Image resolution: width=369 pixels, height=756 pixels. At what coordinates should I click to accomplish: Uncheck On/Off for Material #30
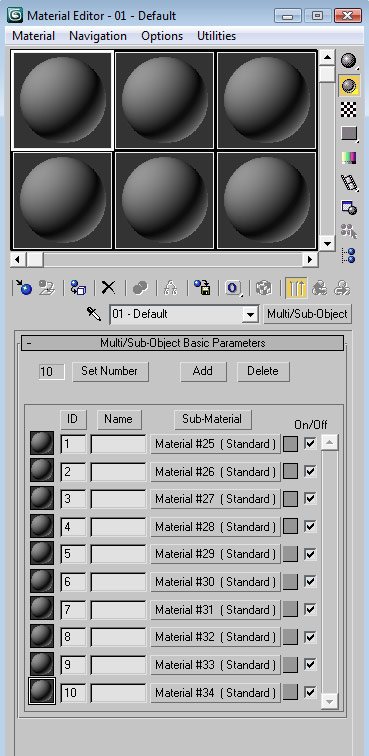tap(310, 581)
